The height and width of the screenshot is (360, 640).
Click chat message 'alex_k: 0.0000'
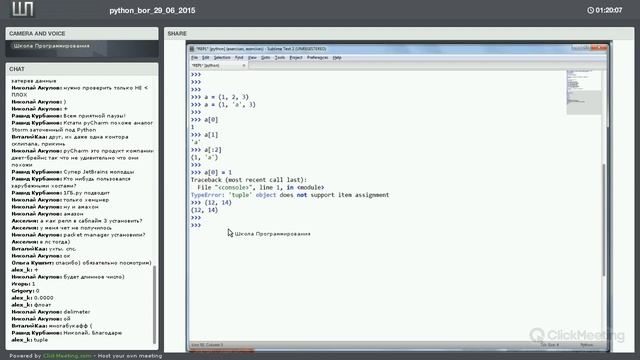pyautogui.click(x=32, y=298)
